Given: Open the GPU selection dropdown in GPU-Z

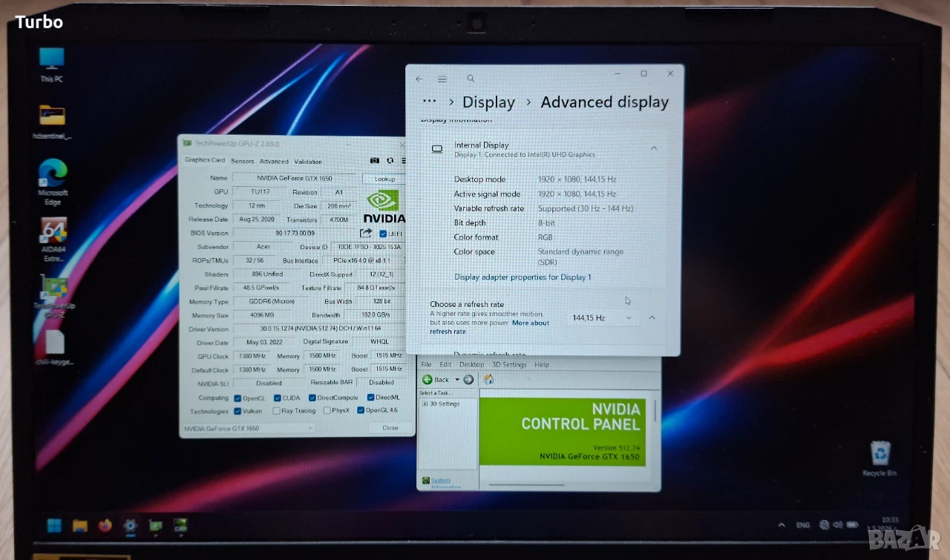Looking at the screenshot, I should tap(249, 429).
